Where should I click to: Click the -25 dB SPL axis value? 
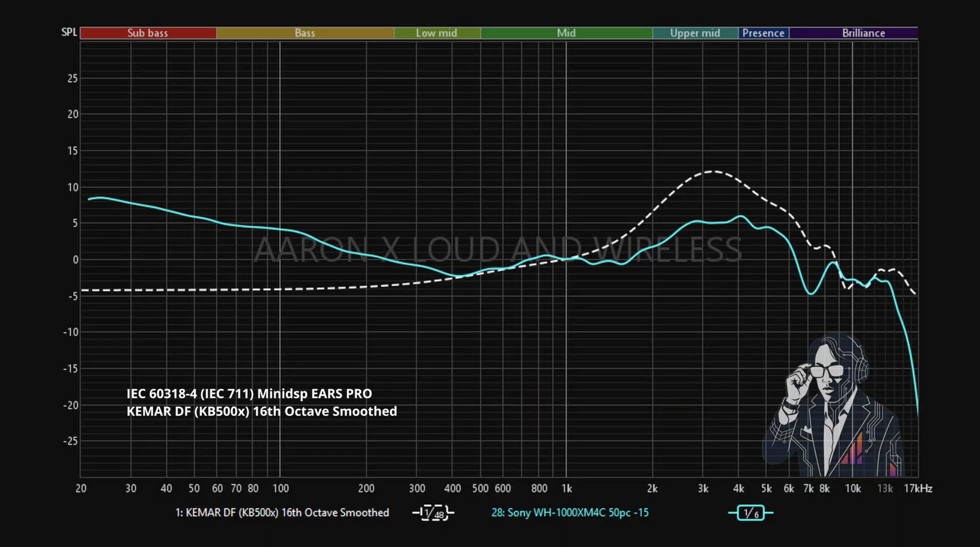point(71,441)
